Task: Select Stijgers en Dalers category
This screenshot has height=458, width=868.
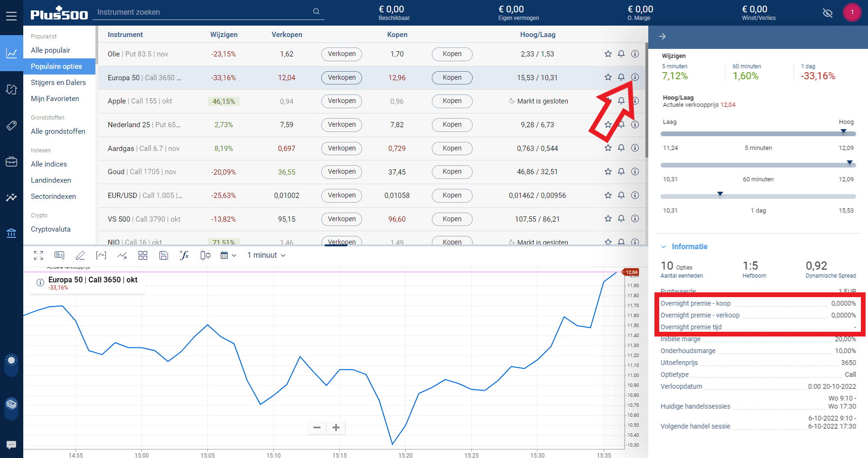Action: (x=58, y=83)
